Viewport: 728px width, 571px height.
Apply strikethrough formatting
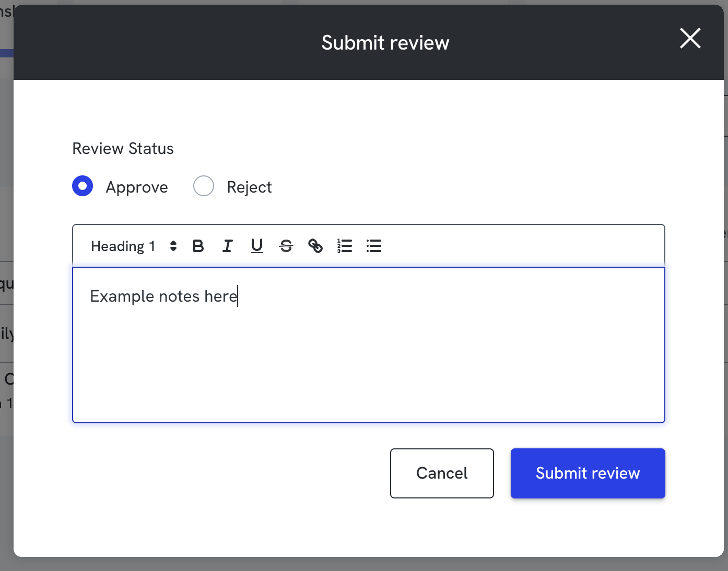tap(286, 246)
